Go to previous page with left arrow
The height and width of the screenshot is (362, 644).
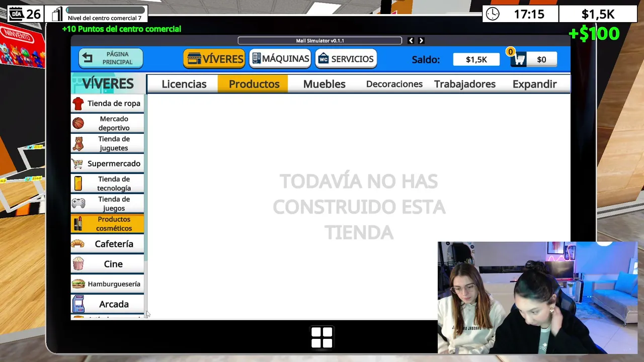pyautogui.click(x=411, y=41)
